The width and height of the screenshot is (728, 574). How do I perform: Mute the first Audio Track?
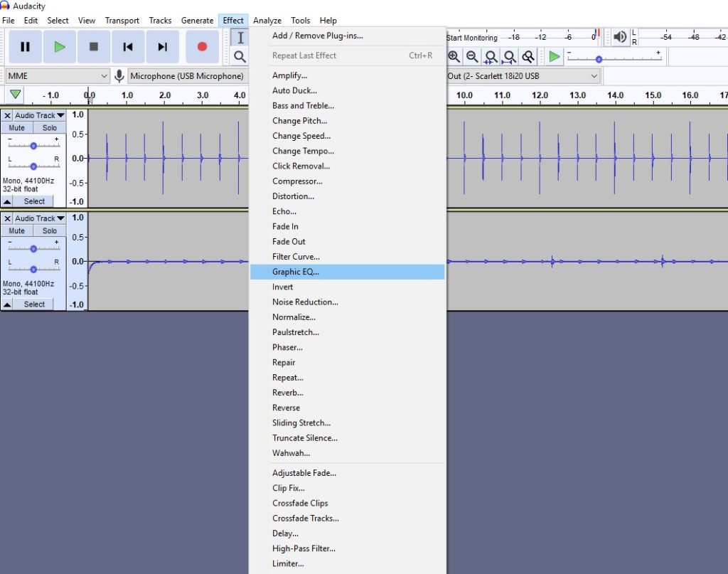(x=16, y=127)
